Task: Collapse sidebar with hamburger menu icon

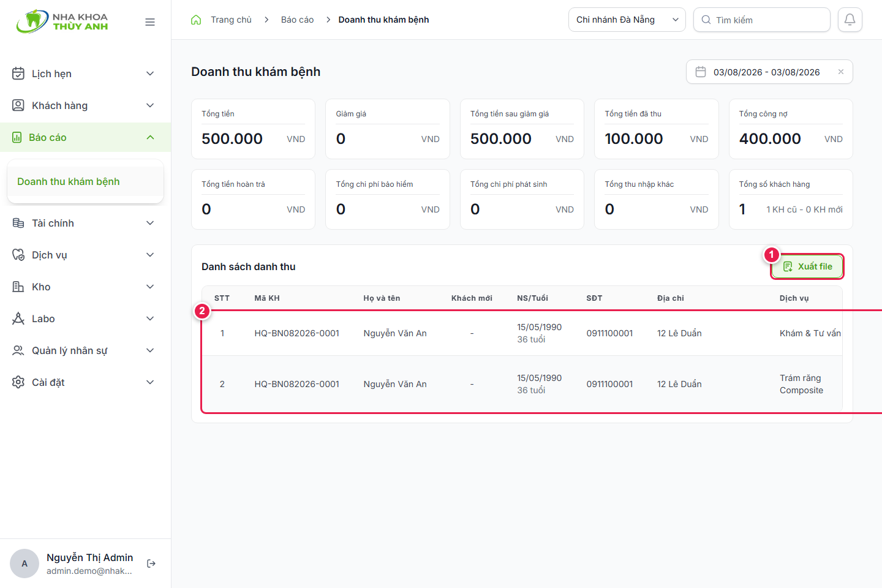Action: pos(150,22)
